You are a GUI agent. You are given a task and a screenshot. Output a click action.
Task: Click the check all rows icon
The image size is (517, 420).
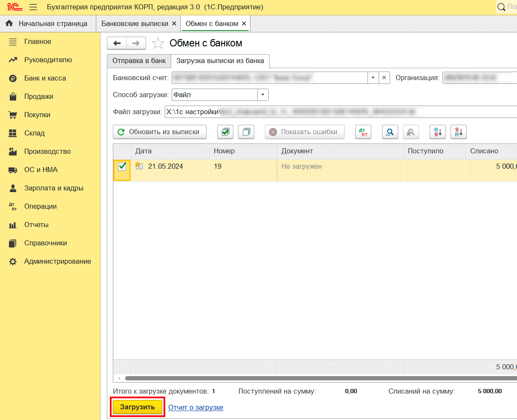tap(225, 132)
